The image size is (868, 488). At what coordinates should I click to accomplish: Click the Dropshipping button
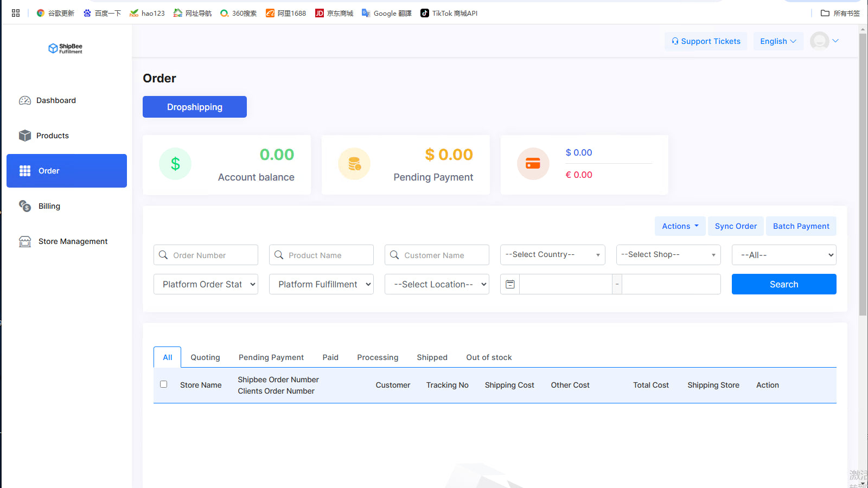[195, 107]
